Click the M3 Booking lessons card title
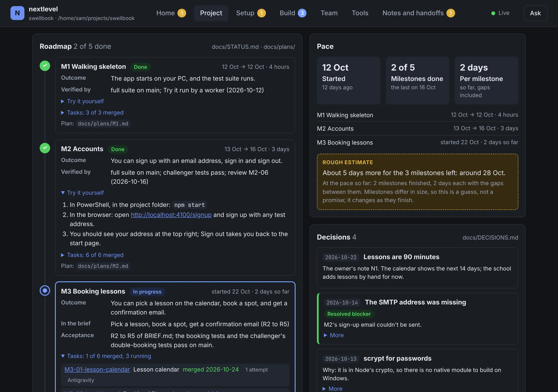The width and height of the screenshot is (558, 392). click(x=93, y=291)
